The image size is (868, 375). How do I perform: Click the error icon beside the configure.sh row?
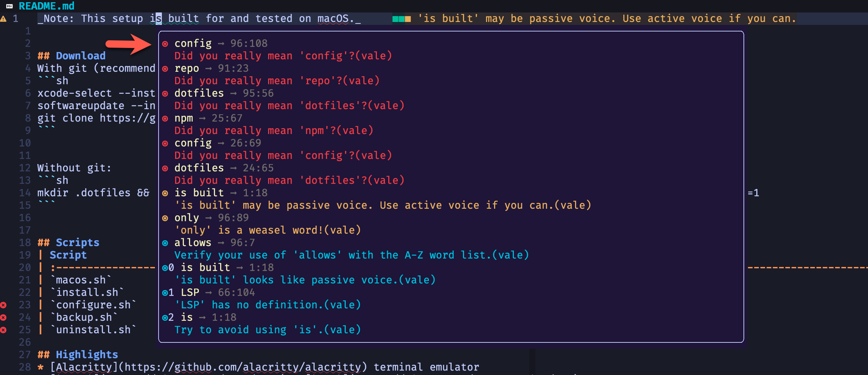[x=4, y=305]
